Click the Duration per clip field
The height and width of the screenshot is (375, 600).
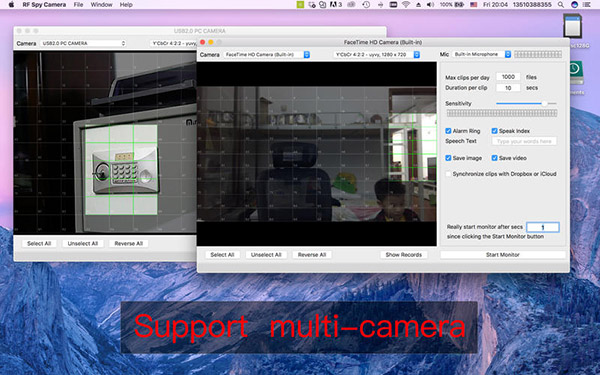[x=508, y=88]
